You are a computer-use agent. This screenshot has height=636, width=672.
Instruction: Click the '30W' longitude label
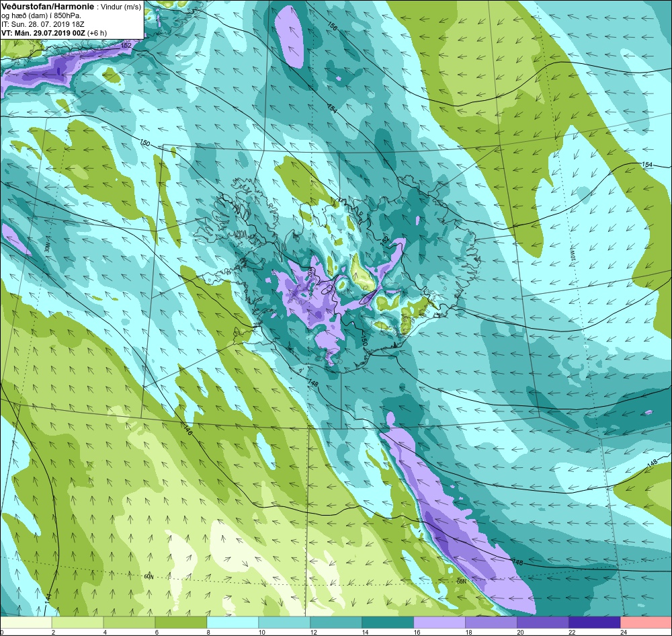click(47, 248)
